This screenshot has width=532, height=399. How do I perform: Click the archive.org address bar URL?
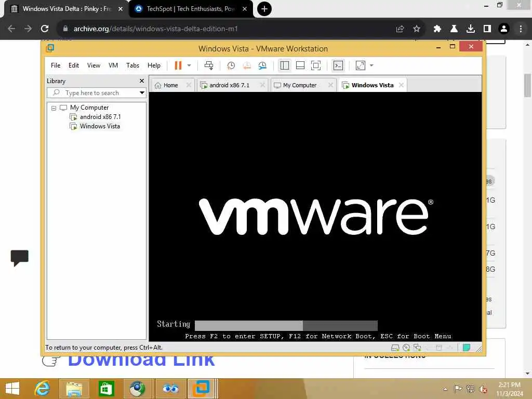coord(155,29)
